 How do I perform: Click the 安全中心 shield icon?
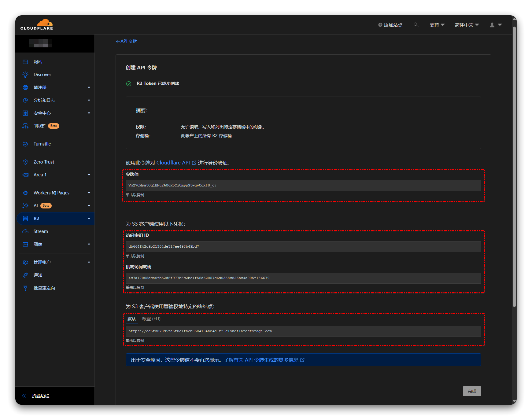[25, 113]
